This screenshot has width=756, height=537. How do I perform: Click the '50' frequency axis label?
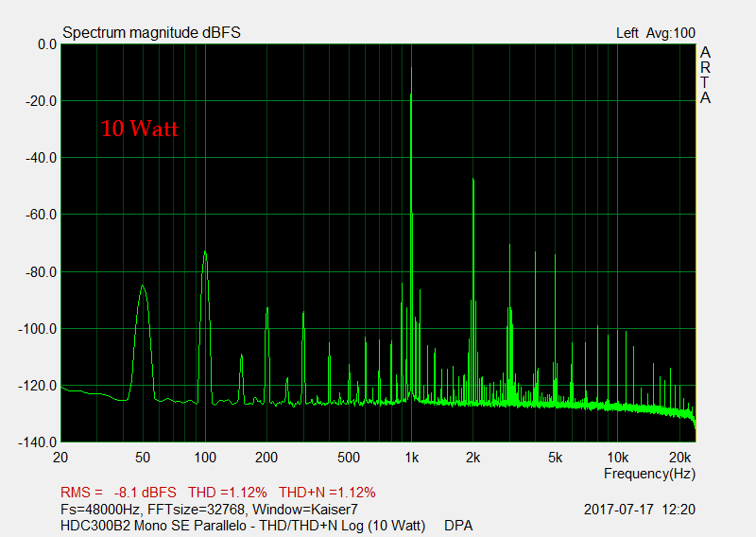click(x=143, y=457)
